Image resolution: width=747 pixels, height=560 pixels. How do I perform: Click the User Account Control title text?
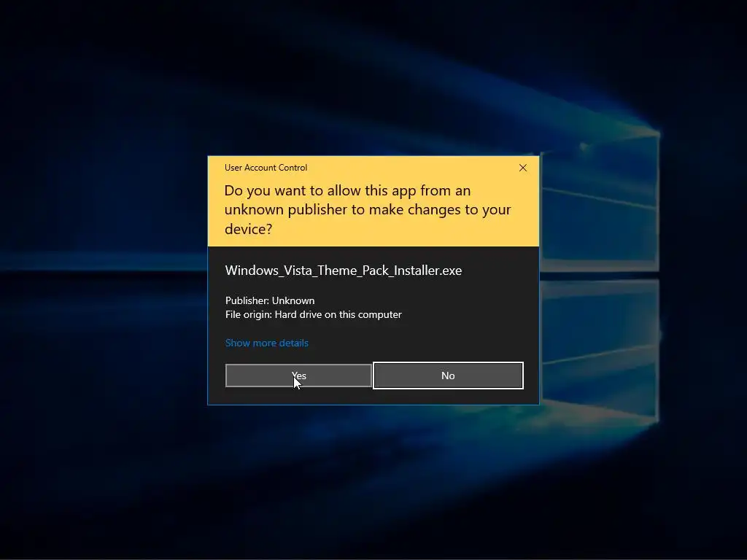tap(266, 168)
